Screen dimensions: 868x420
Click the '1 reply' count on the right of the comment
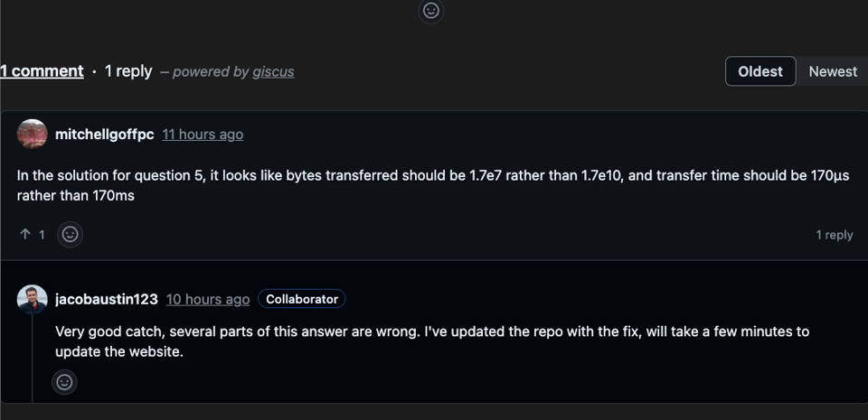coord(834,235)
